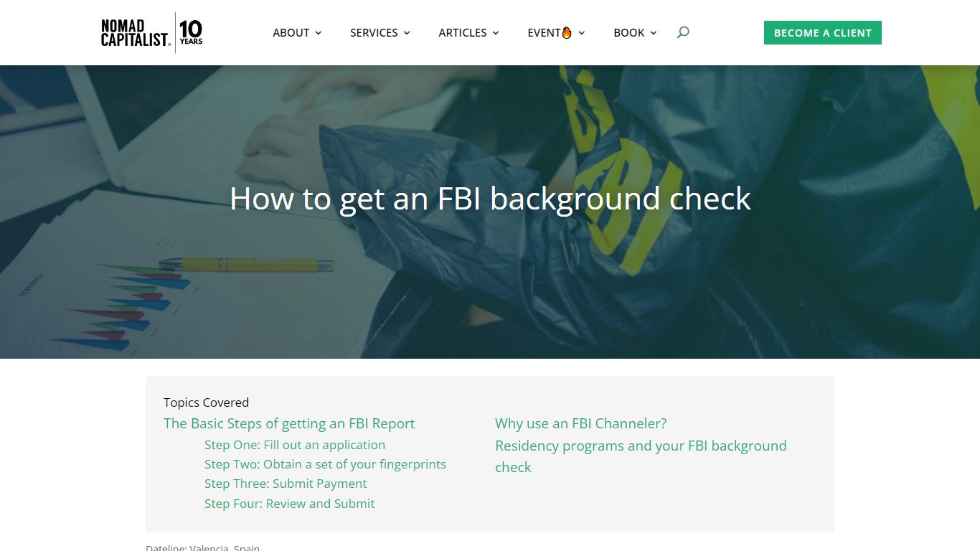The image size is (980, 551).
Task: Open the Articles menu item
Action: click(x=463, y=32)
